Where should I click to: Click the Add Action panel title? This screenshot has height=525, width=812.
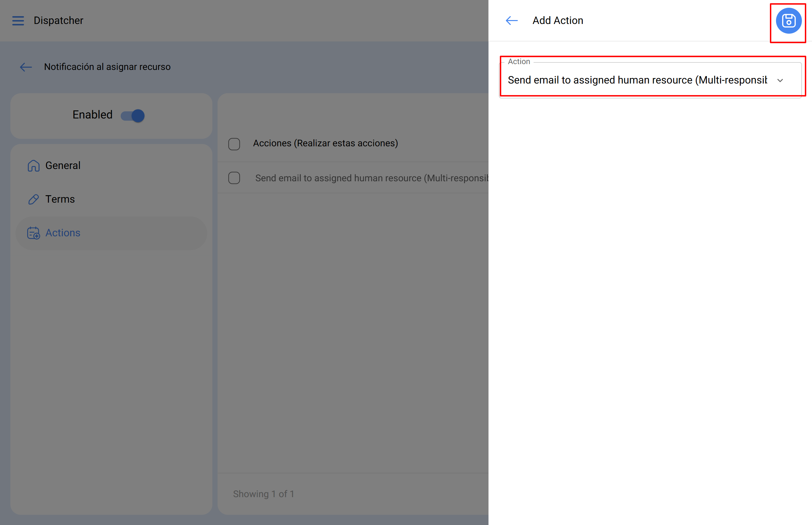pyautogui.click(x=558, y=21)
